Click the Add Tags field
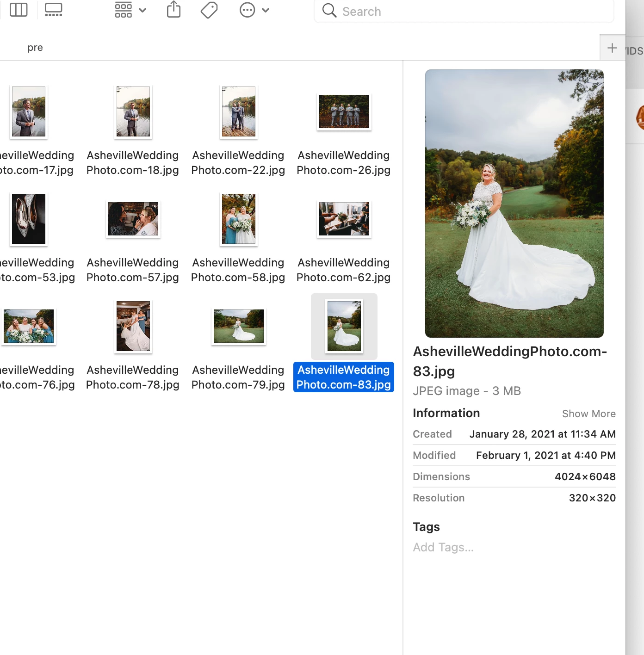Image resolution: width=644 pixels, height=655 pixels. (x=444, y=548)
